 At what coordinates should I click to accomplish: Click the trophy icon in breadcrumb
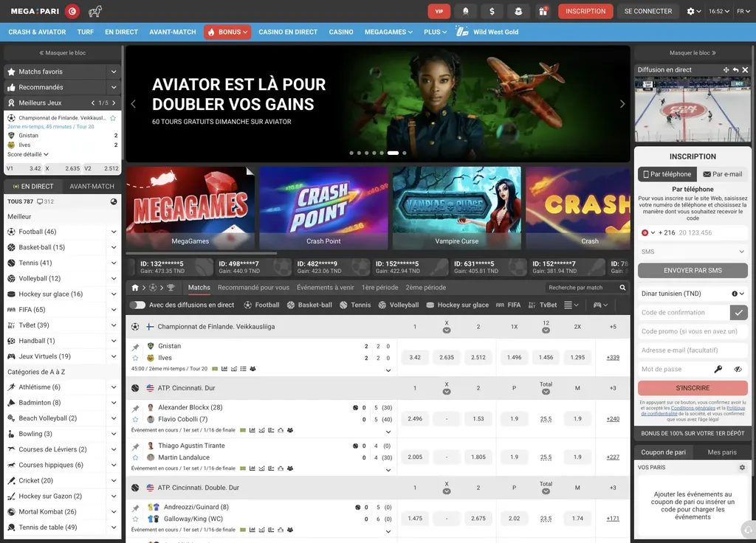pos(171,288)
